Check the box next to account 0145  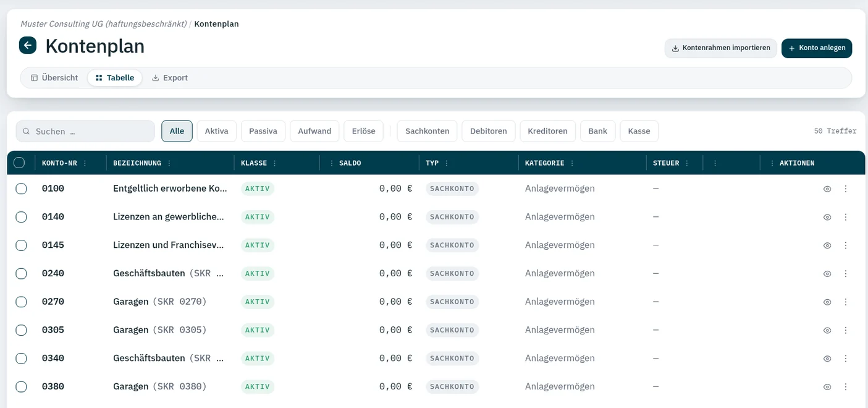point(21,245)
